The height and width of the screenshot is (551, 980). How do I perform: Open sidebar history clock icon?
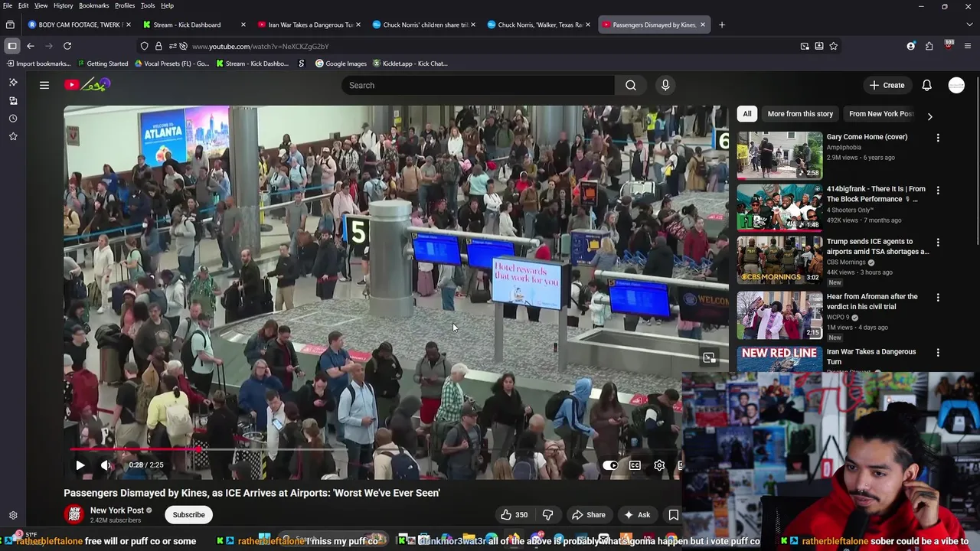tap(13, 119)
